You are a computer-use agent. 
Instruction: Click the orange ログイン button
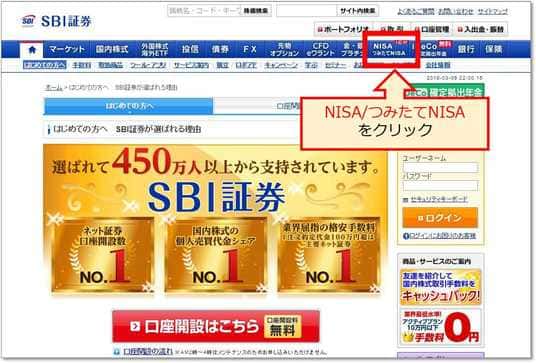440,218
